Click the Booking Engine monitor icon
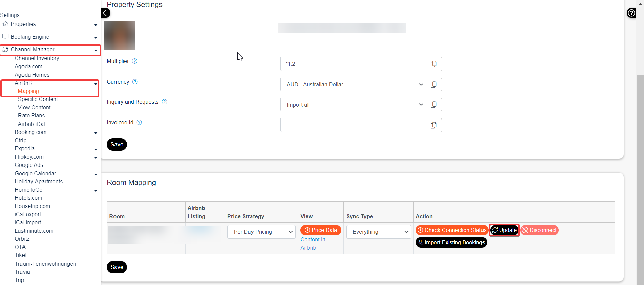The height and width of the screenshot is (285, 644). 5,37
